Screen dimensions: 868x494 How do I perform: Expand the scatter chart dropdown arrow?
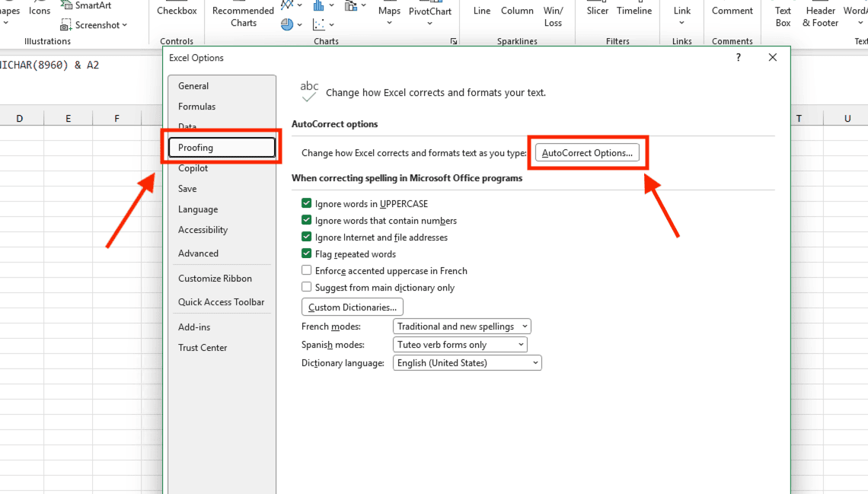[x=331, y=25]
